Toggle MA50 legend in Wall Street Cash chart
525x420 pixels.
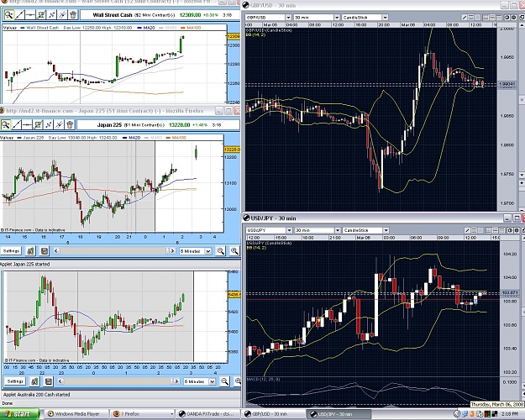(168, 28)
